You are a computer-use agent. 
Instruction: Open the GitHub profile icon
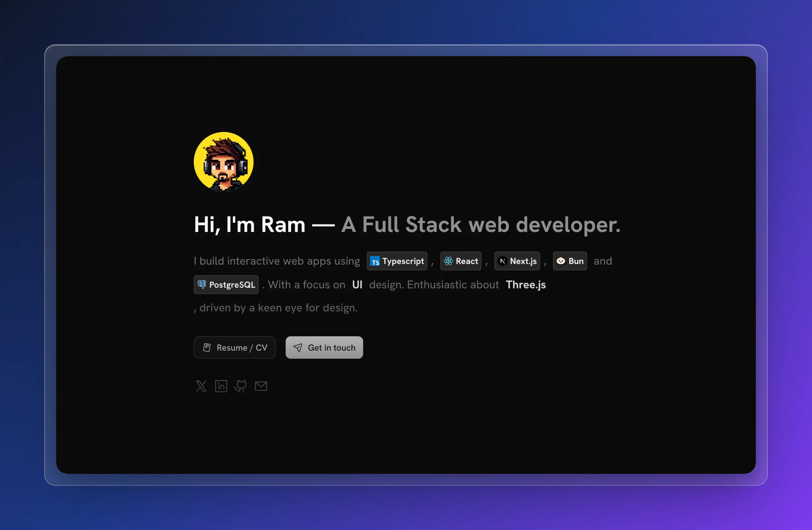(x=241, y=386)
